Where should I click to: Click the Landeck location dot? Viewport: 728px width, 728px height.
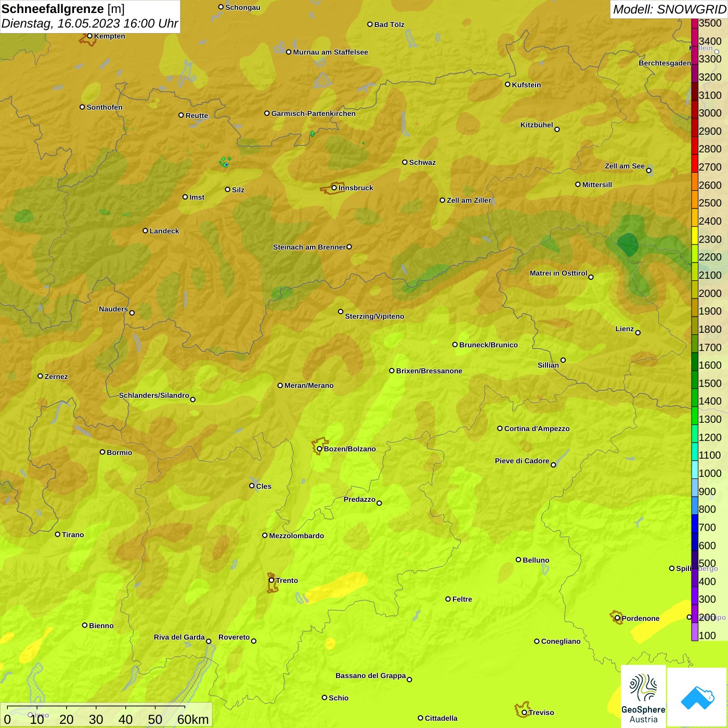click(x=145, y=231)
